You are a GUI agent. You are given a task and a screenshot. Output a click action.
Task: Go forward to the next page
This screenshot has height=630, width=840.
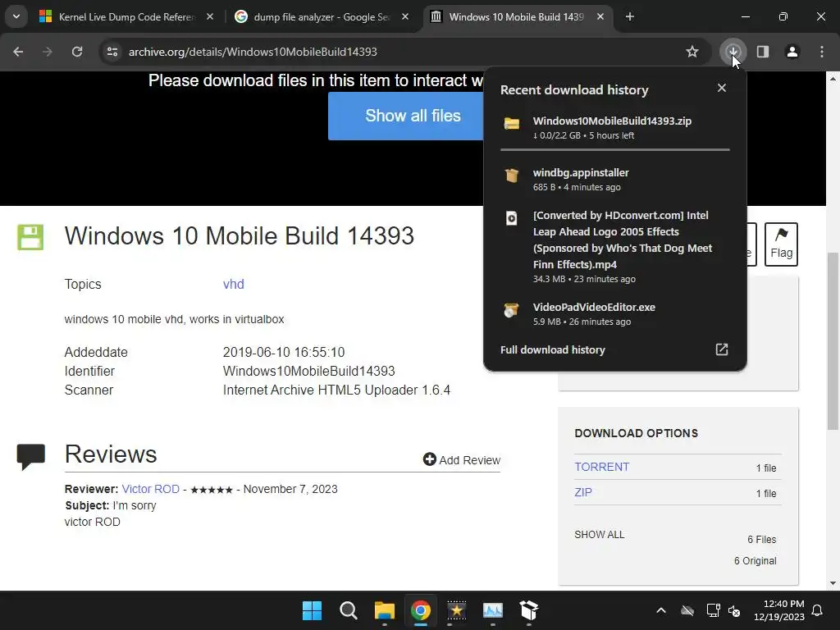coord(48,52)
